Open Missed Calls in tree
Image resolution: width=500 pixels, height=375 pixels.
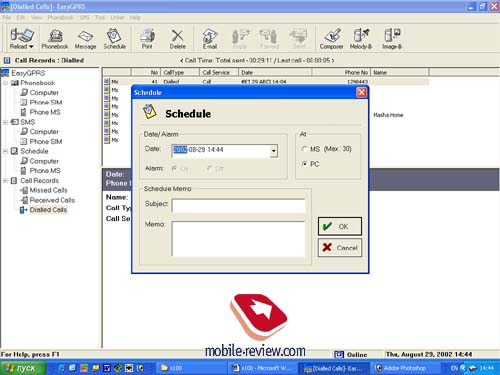(x=48, y=190)
